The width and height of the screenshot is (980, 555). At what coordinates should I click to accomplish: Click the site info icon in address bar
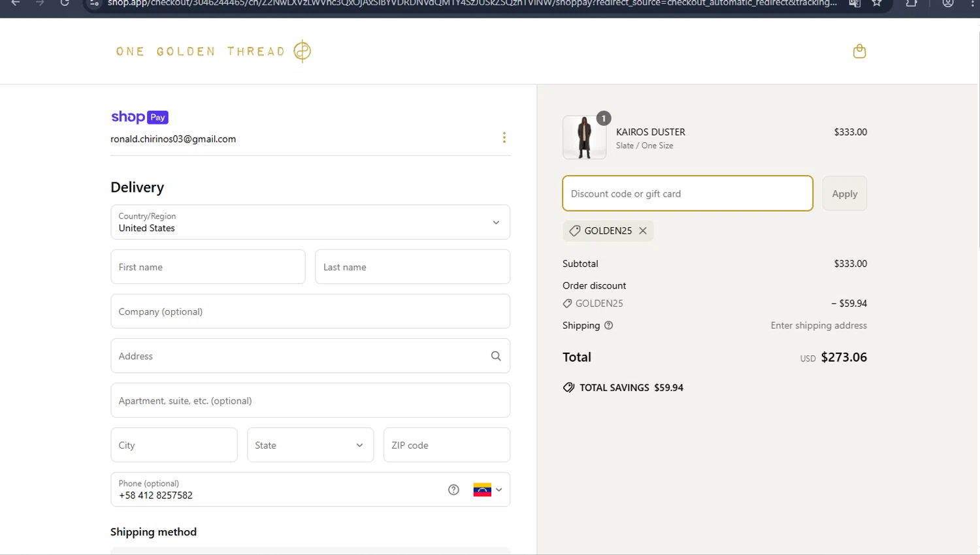94,3
